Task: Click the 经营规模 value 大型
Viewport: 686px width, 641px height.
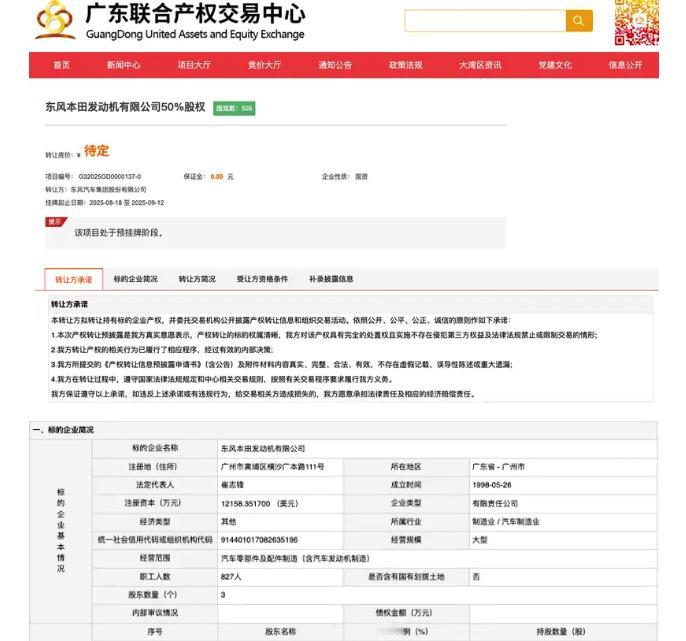Action: (480, 540)
